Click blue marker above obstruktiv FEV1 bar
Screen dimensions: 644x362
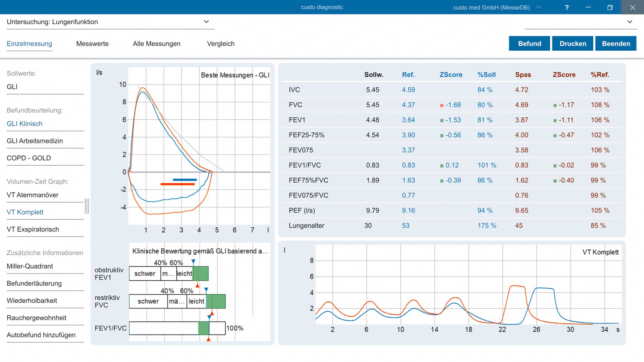coord(193,261)
